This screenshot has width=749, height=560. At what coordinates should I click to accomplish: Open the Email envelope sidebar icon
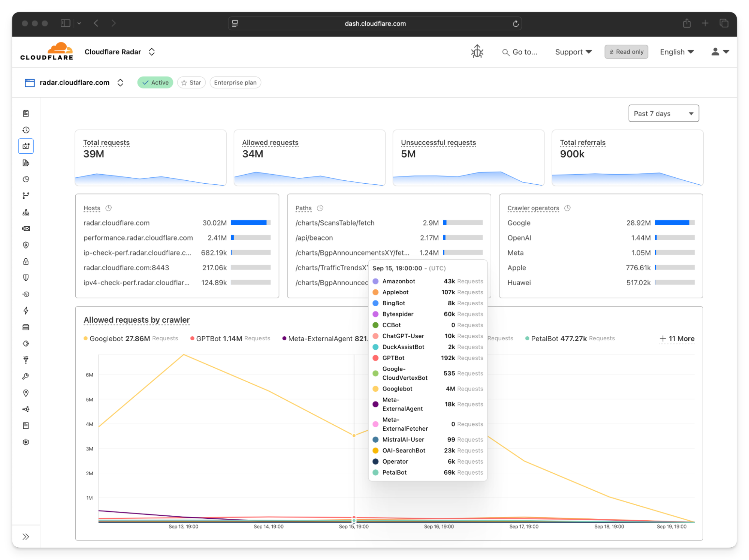coord(26,228)
